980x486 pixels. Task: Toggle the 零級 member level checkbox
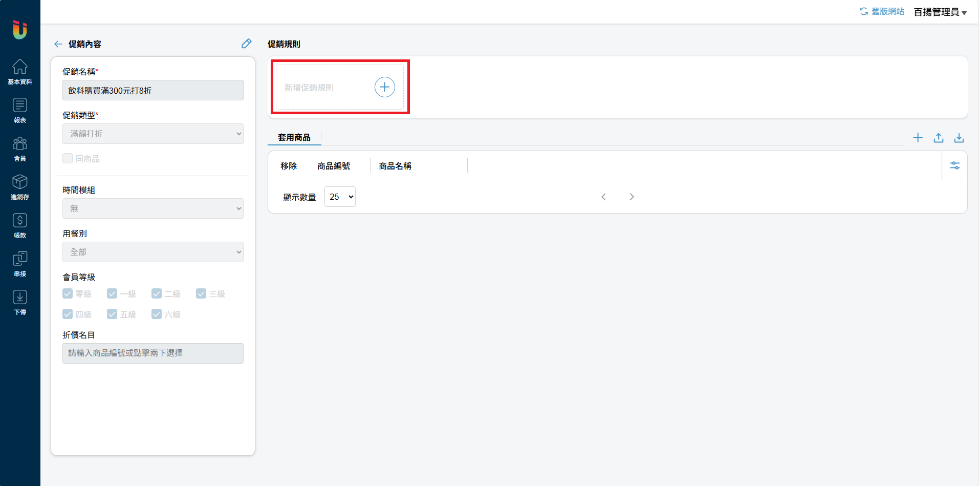pyautogui.click(x=68, y=293)
